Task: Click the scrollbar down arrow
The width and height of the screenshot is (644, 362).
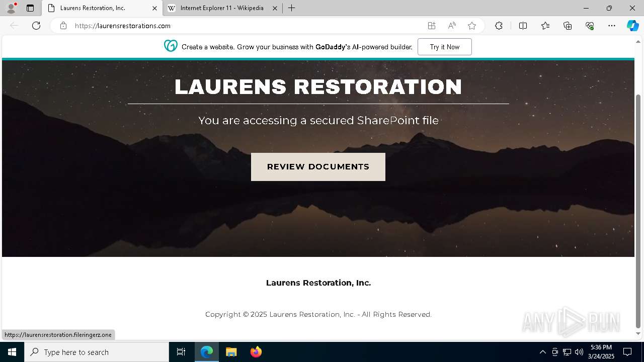Action: click(x=638, y=334)
